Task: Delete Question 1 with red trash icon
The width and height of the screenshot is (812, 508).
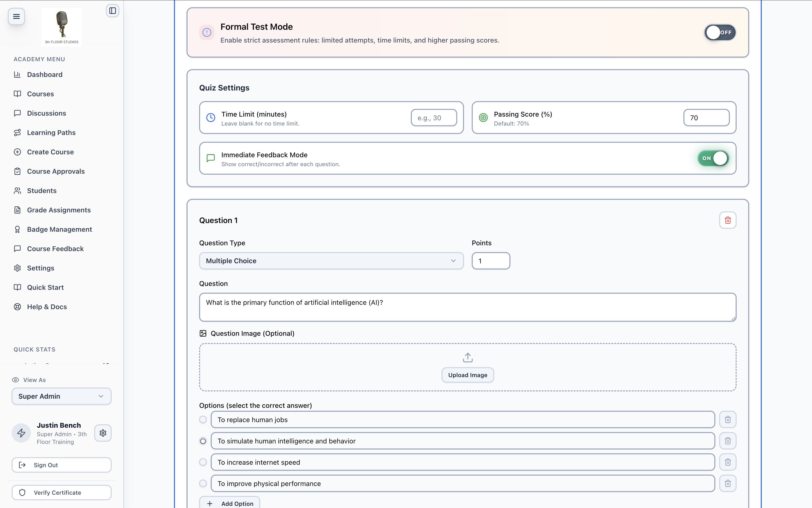Action: [727, 220]
